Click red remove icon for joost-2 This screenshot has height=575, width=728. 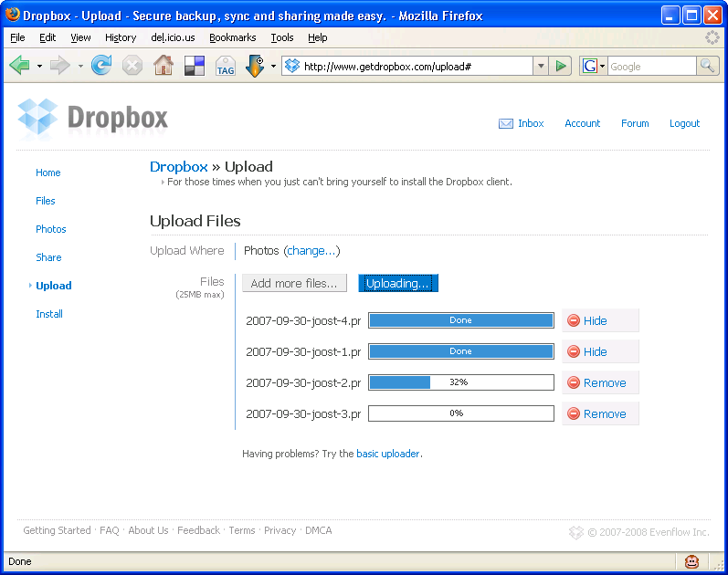(574, 382)
